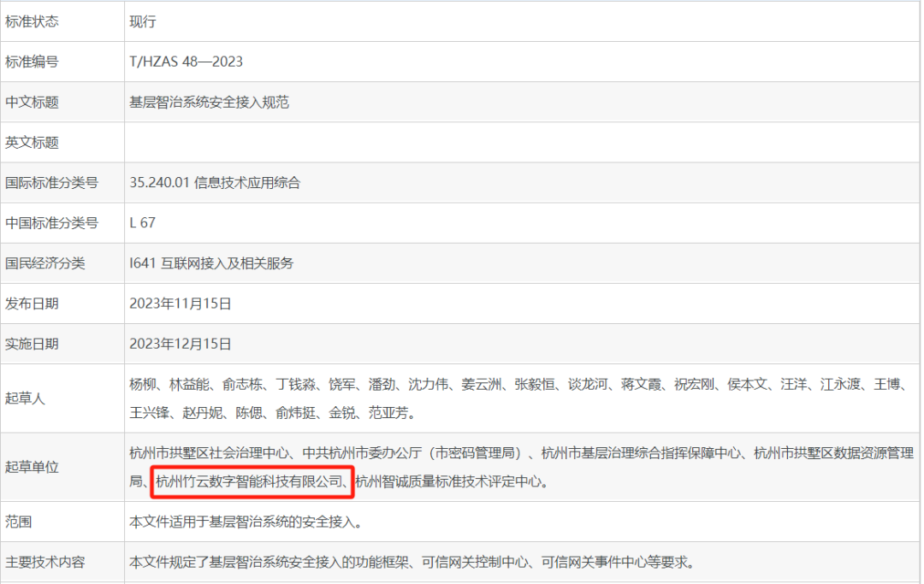This screenshot has height=584, width=924.
Task: Click the empty 英文标题 value cell
Action: point(522,143)
